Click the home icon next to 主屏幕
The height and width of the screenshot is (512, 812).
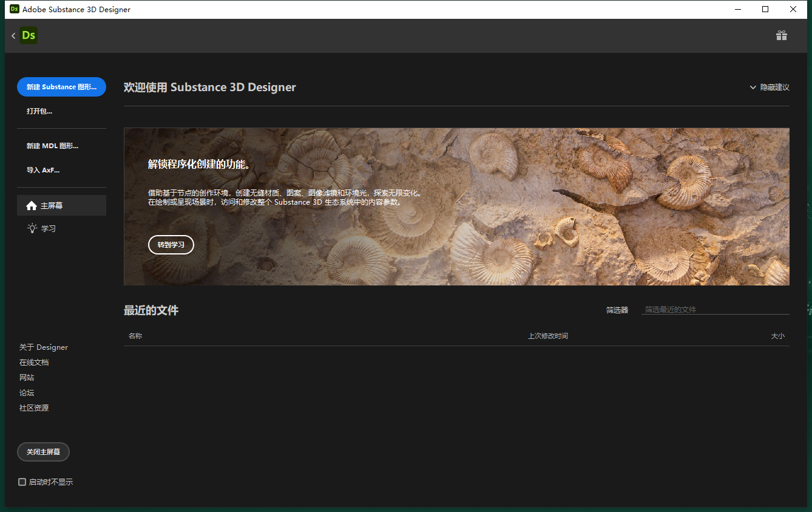coord(31,205)
